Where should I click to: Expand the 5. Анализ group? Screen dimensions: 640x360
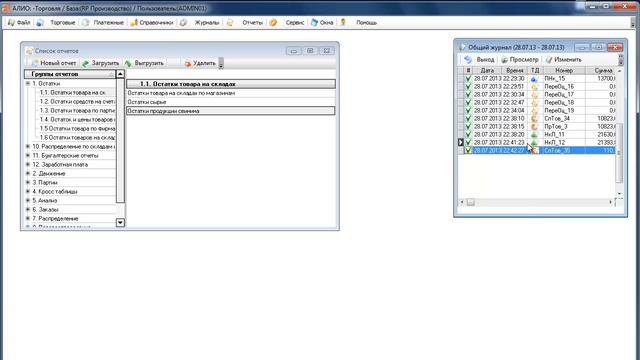click(x=28, y=200)
